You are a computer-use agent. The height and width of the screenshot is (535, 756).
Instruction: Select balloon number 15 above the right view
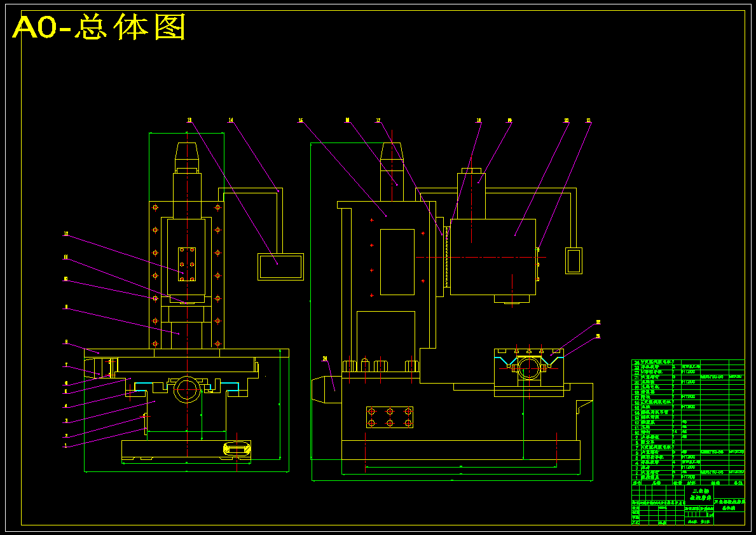300,120
